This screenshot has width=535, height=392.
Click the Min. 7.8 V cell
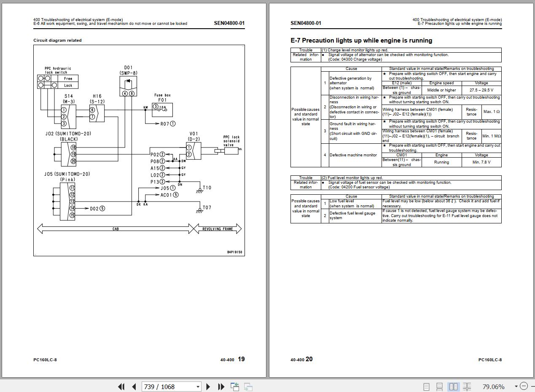pyautogui.click(x=481, y=162)
